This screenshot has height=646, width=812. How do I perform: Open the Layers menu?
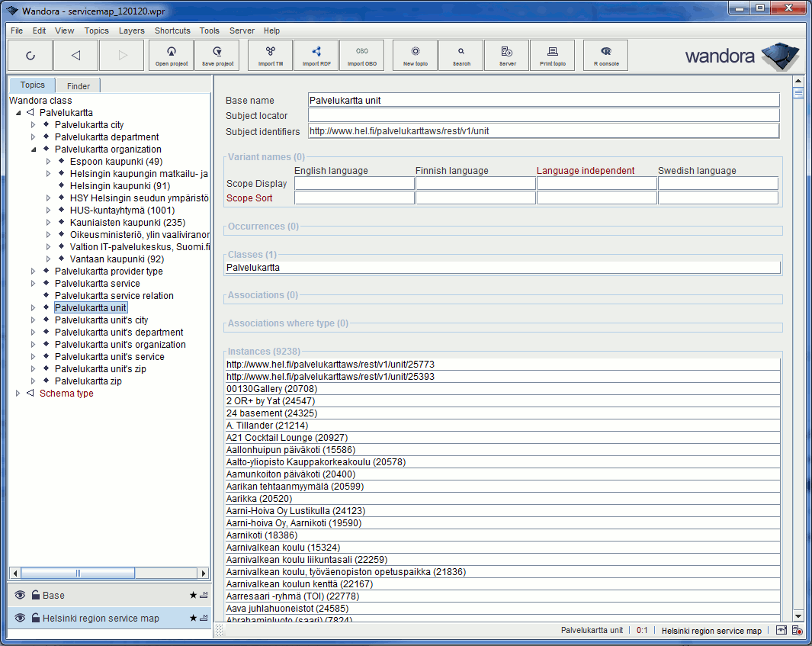[x=131, y=31]
